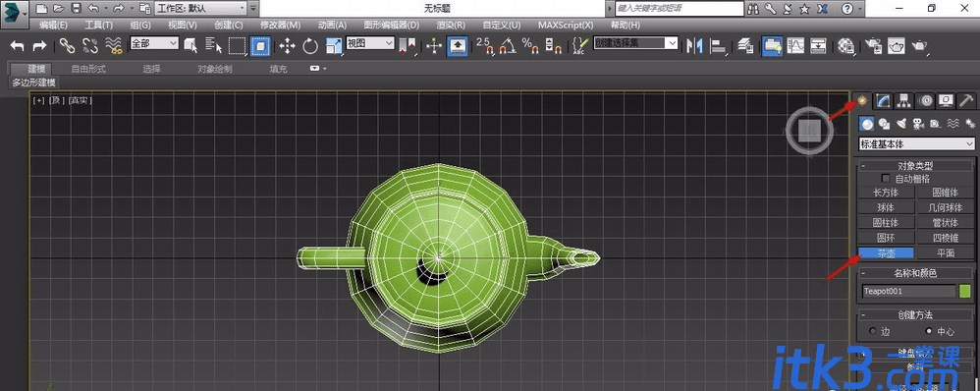Toggle the Percent Snap icon

(x=530, y=45)
